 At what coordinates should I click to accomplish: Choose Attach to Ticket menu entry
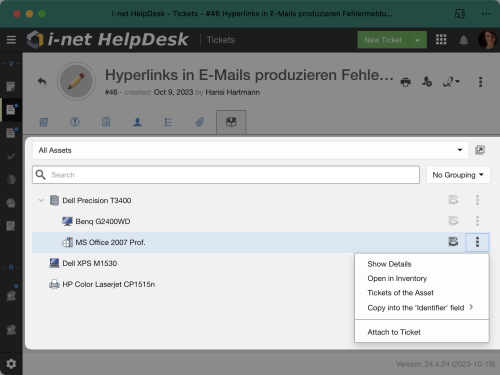coord(394,332)
